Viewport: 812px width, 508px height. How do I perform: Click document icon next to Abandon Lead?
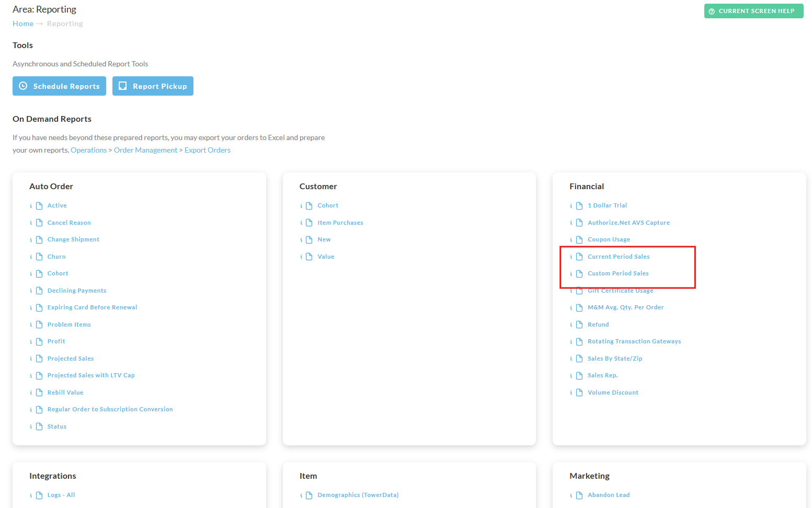pos(579,495)
